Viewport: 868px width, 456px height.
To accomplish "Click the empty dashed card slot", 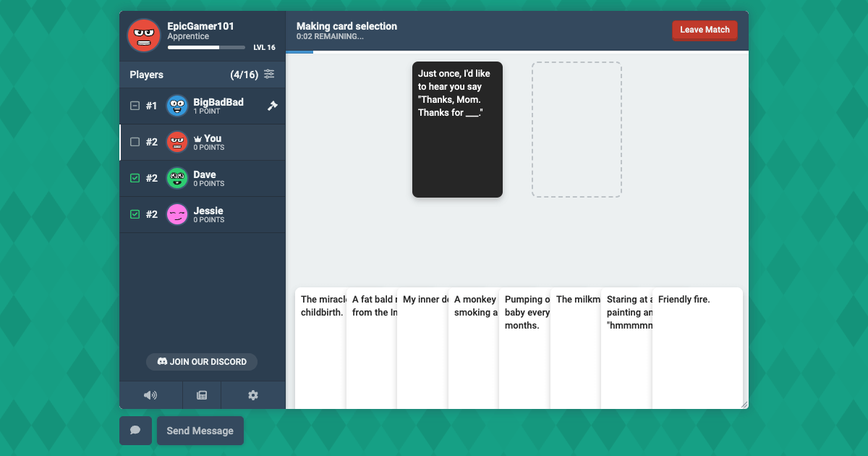I will [x=576, y=130].
